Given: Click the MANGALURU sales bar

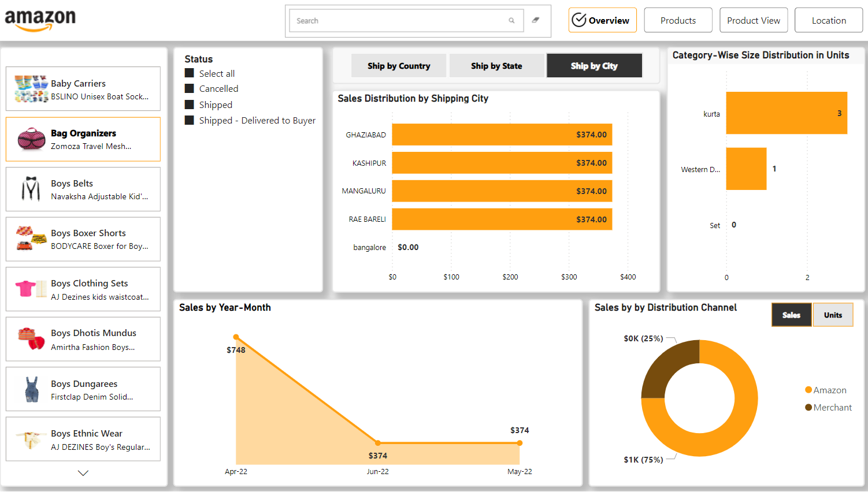Looking at the screenshot, I should [502, 191].
